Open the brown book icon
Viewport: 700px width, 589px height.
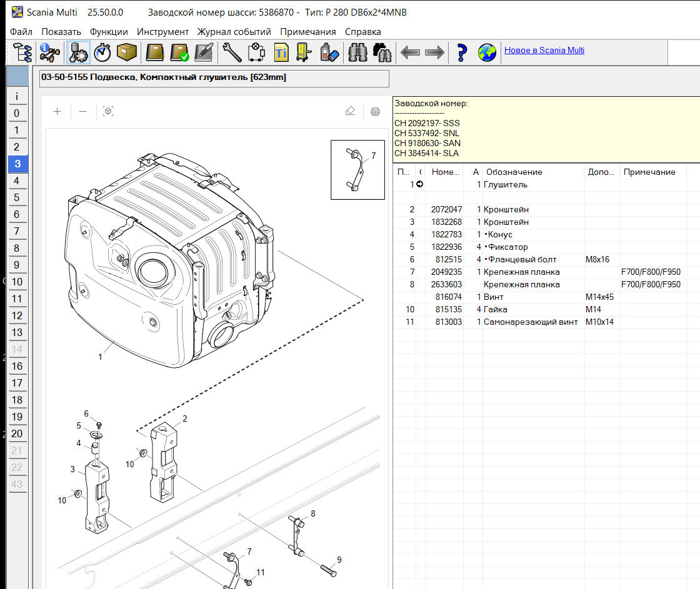[154, 52]
